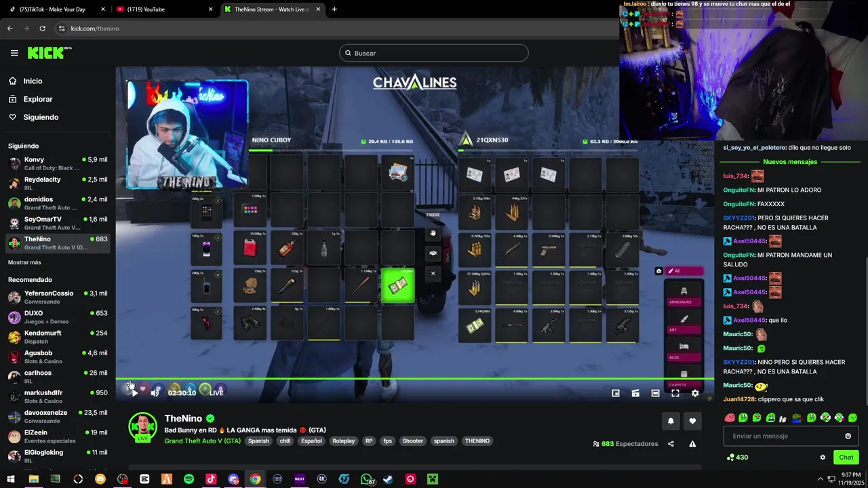
Task: Click the 'Grand Theft Auto V (GTA)' category link
Action: [x=202, y=441]
